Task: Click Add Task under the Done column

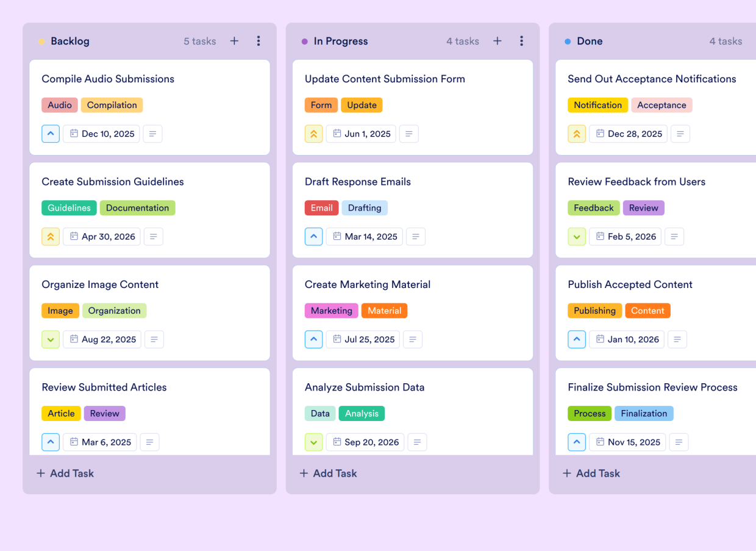Action: click(x=591, y=473)
